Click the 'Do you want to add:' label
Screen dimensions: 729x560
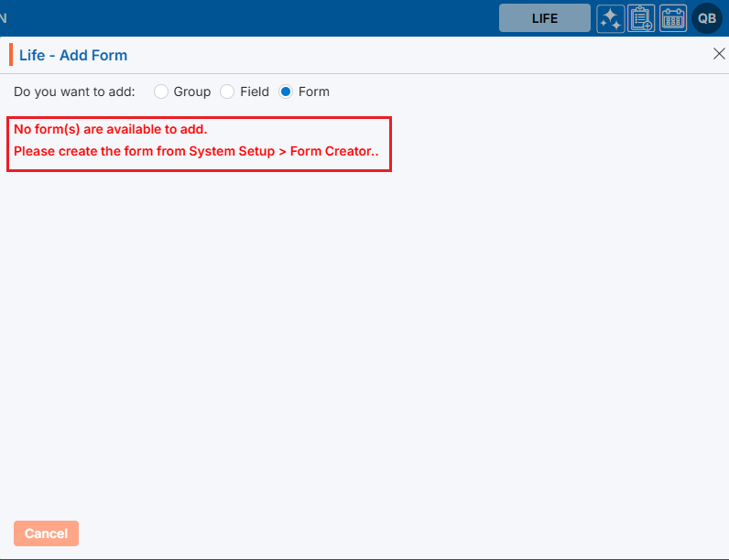(x=74, y=92)
